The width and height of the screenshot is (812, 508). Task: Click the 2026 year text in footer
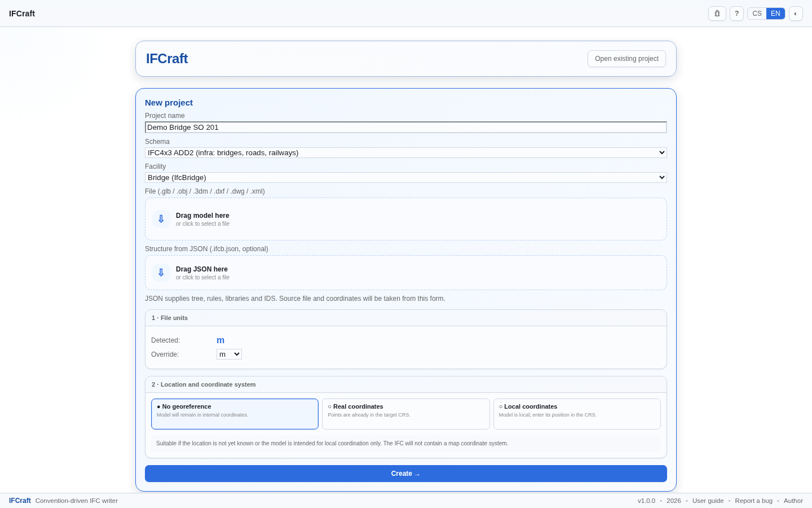pos(673,501)
